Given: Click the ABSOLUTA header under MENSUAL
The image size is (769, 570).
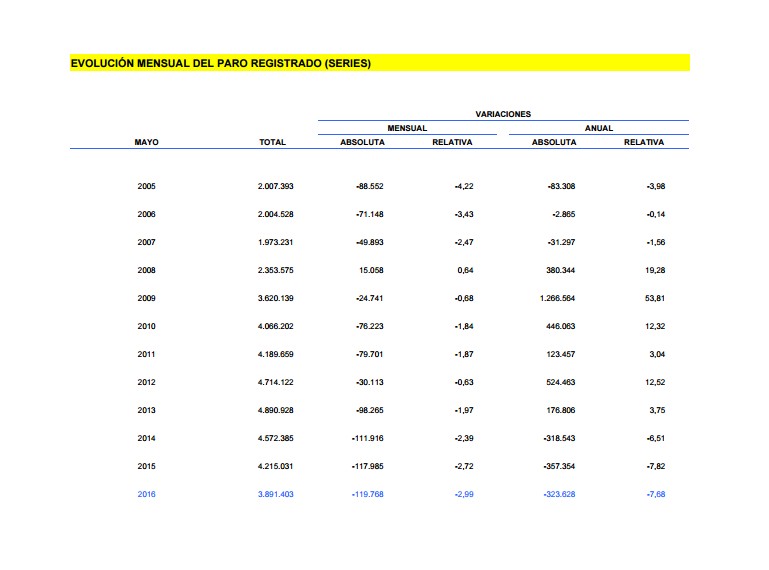Looking at the screenshot, I should click(x=362, y=142).
